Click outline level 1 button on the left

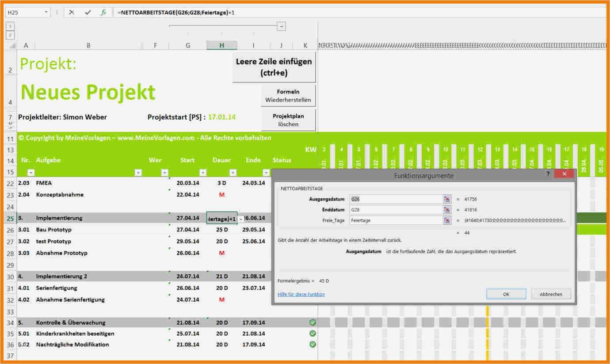point(10,26)
